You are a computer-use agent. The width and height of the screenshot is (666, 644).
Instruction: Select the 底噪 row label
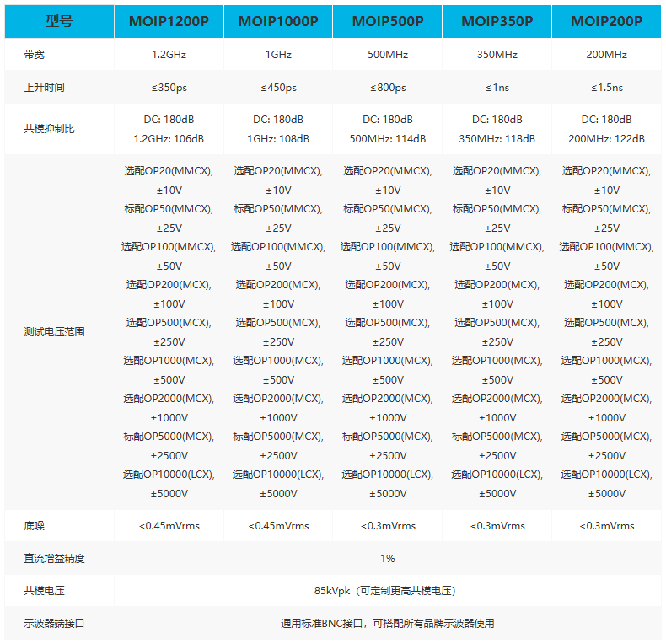pyautogui.click(x=34, y=526)
